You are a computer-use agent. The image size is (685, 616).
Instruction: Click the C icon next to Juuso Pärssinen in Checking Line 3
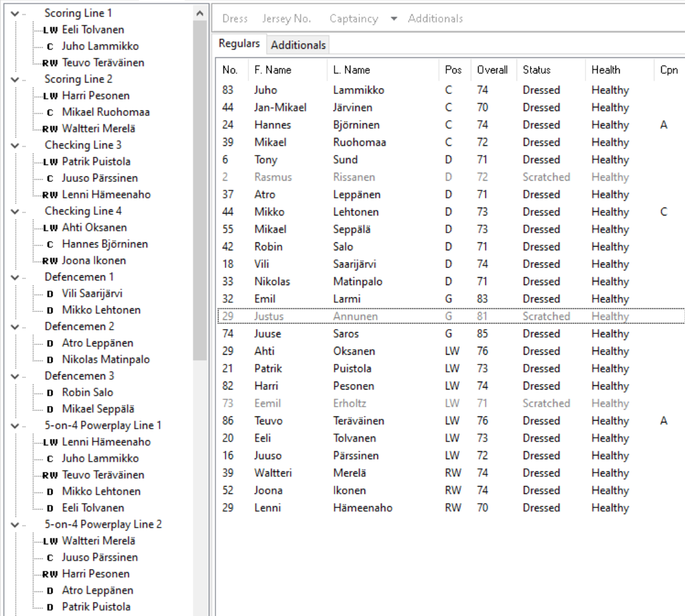(x=50, y=179)
